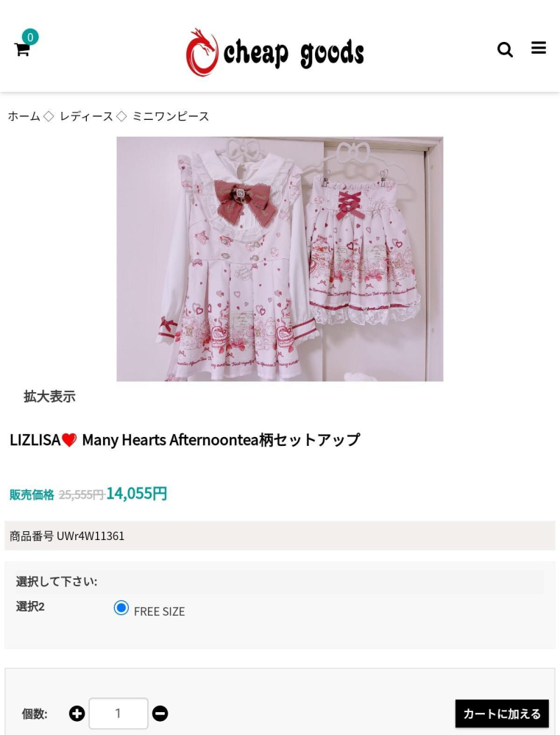Open レディース breadcrumb category
This screenshot has height=735, width=560.
(x=86, y=116)
